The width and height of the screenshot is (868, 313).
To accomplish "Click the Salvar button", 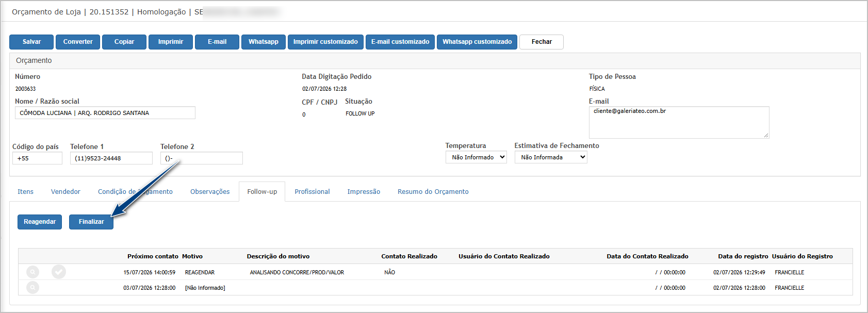I will click(31, 42).
